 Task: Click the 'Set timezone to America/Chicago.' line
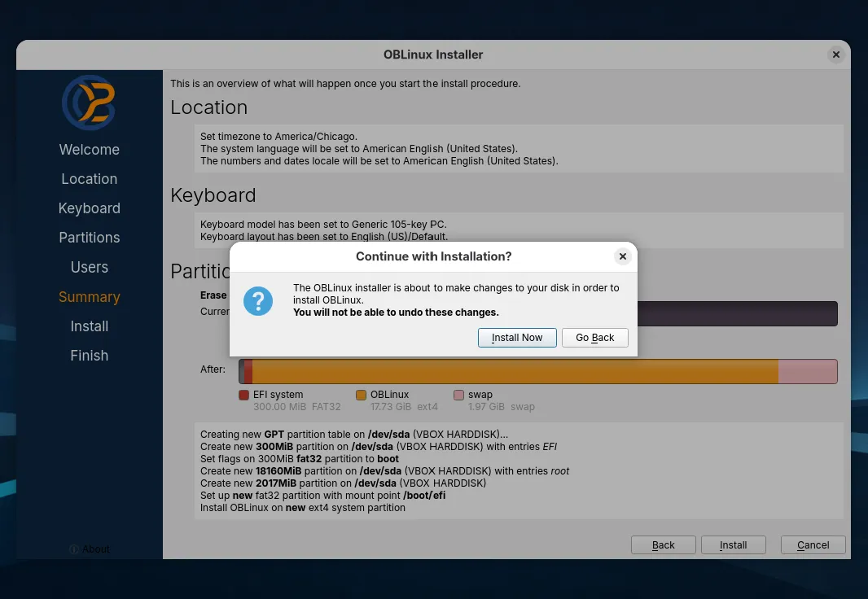point(278,136)
